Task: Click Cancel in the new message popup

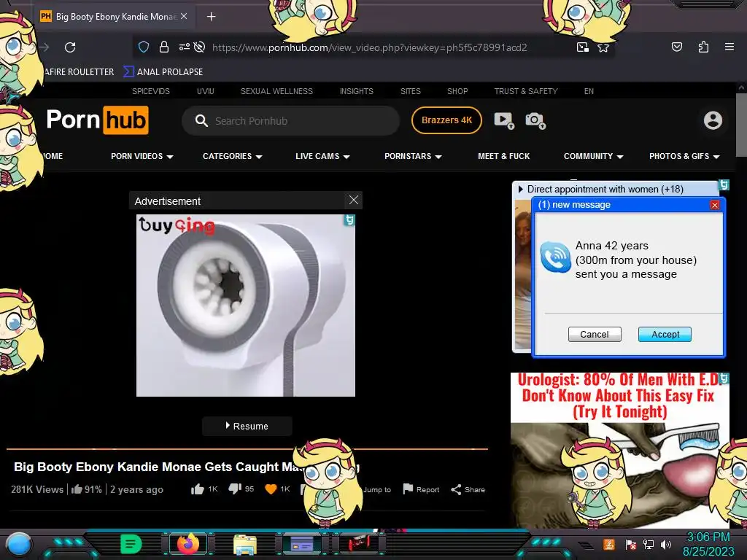Action: click(x=595, y=334)
